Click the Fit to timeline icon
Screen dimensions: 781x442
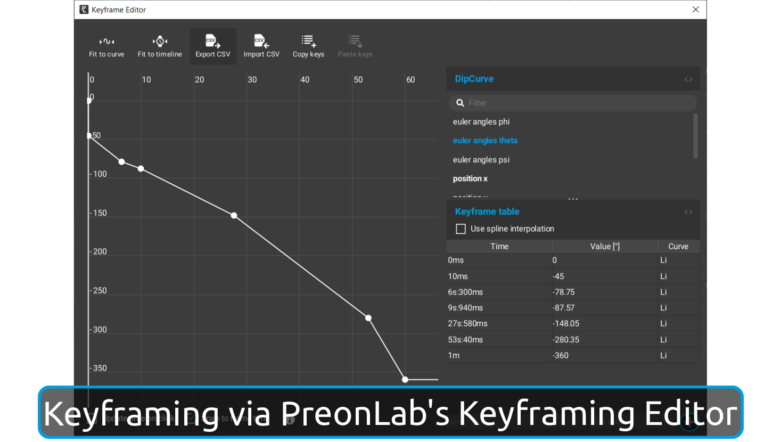[x=159, y=42]
